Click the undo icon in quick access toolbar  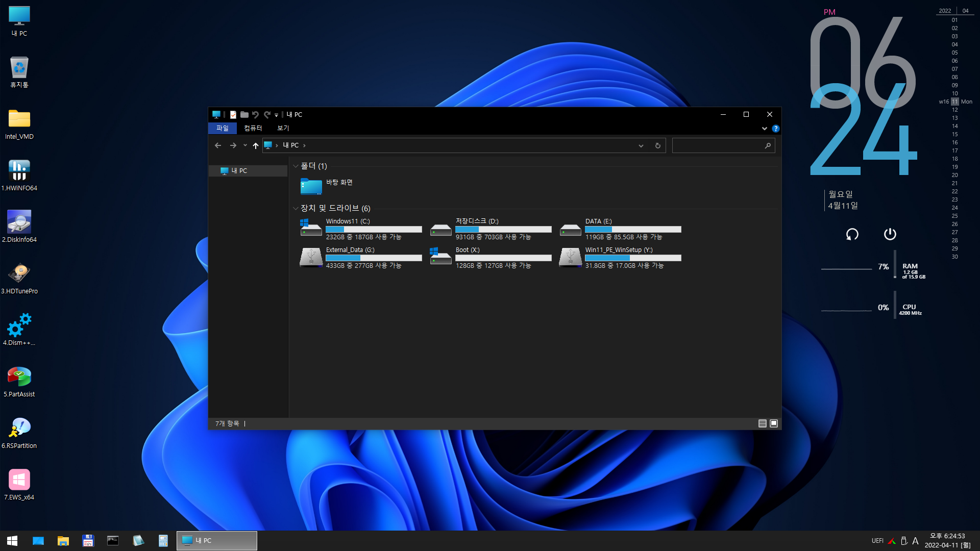pos(256,115)
